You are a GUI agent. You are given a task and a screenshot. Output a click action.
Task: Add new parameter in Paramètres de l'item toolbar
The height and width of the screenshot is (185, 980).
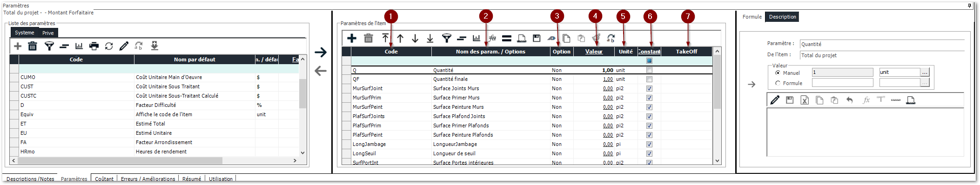tap(352, 38)
